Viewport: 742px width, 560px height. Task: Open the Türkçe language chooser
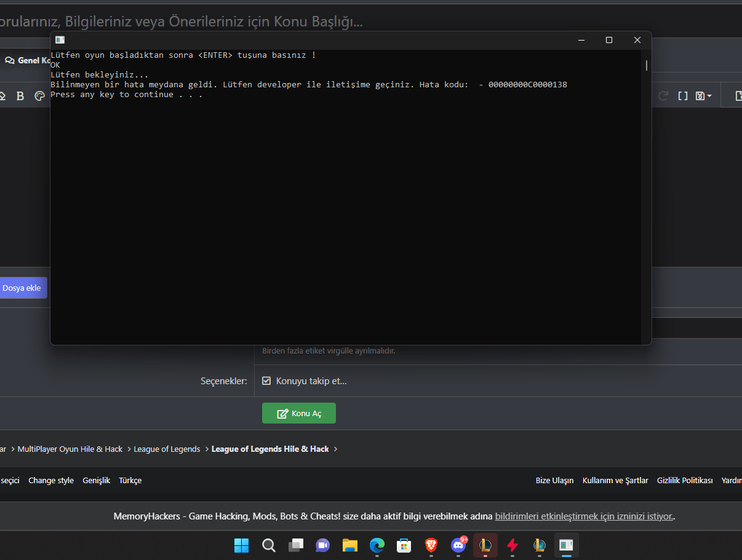[x=130, y=481]
